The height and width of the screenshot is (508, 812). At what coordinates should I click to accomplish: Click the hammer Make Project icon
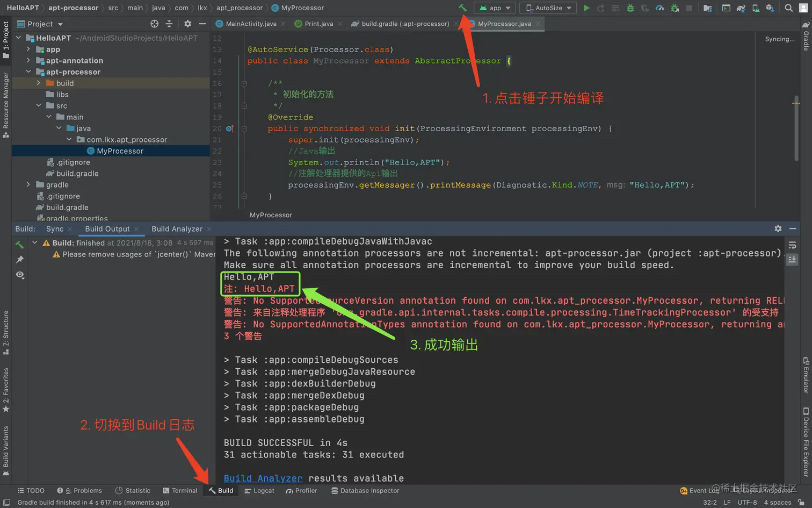point(462,8)
